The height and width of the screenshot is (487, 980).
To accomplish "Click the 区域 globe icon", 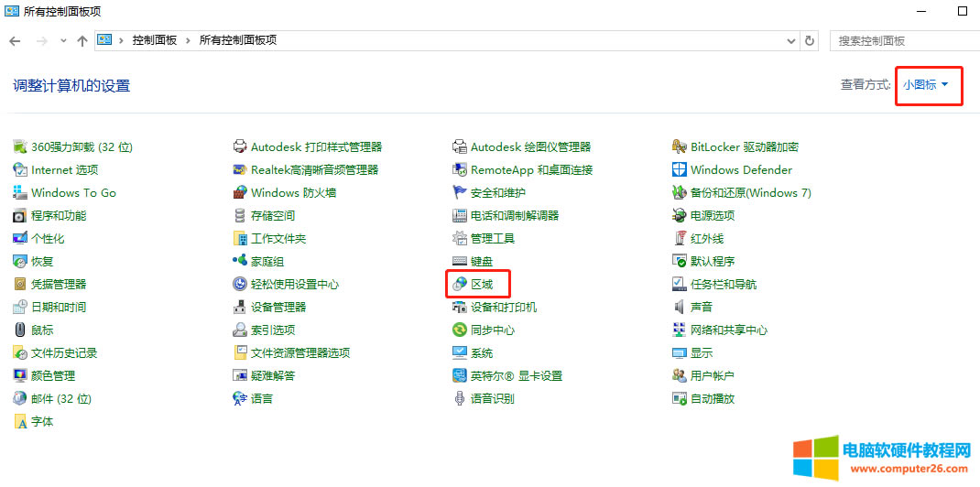I will (x=460, y=285).
